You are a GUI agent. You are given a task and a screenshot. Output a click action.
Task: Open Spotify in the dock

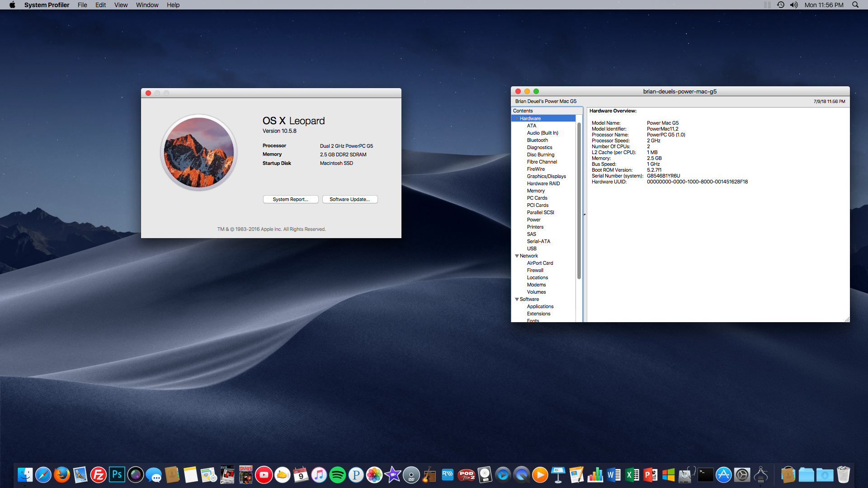coord(337,475)
